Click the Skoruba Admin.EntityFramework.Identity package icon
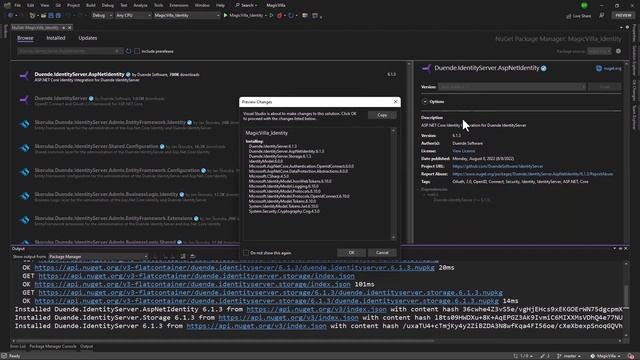 click(x=24, y=124)
